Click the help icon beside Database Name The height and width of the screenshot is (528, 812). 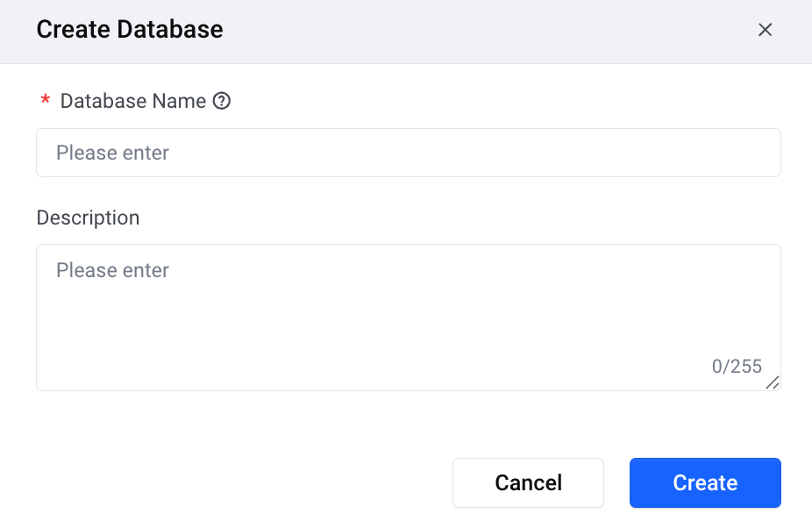click(x=222, y=101)
